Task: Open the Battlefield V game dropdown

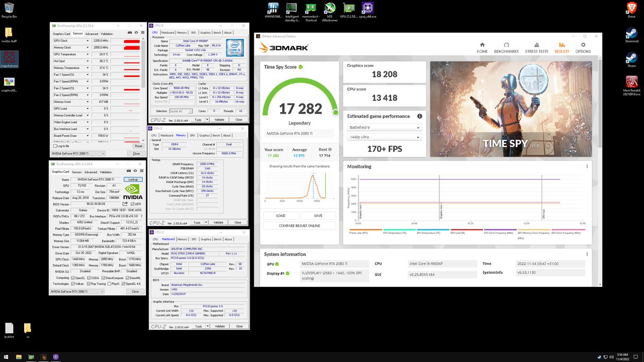Action: [x=384, y=128]
